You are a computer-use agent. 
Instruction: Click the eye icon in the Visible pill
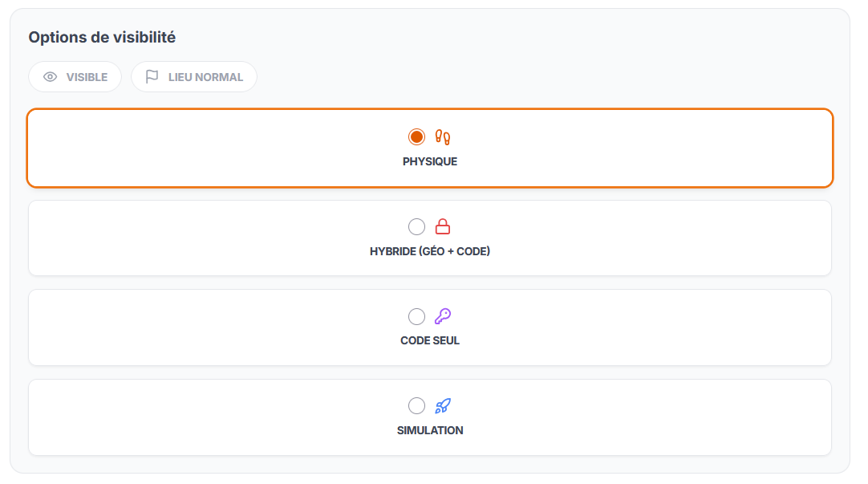(x=51, y=77)
